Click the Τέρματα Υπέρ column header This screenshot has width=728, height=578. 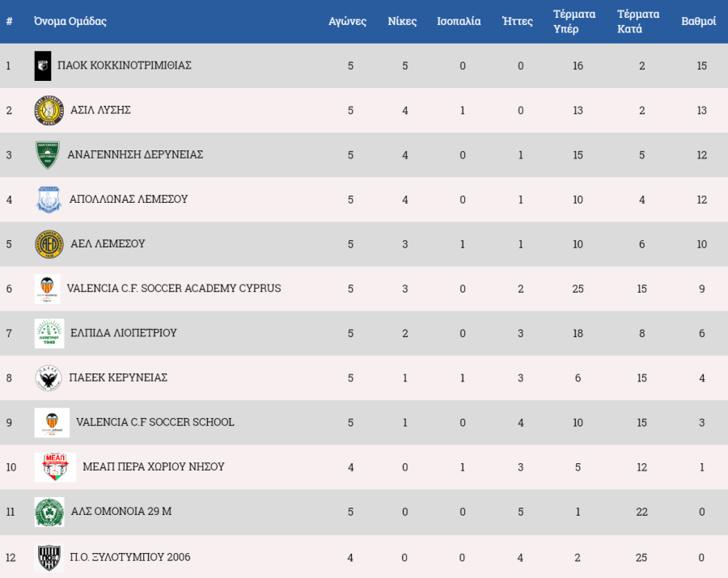pyautogui.click(x=574, y=21)
